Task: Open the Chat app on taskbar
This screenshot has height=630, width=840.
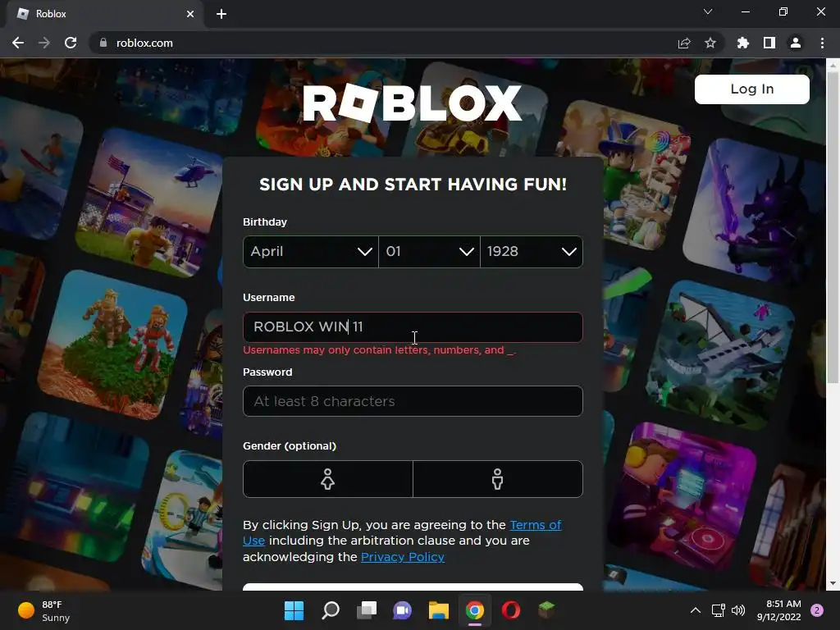Action: (402, 610)
